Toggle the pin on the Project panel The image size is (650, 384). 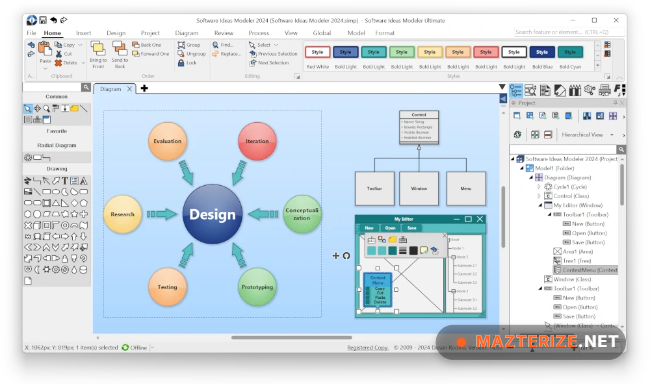tap(616, 102)
